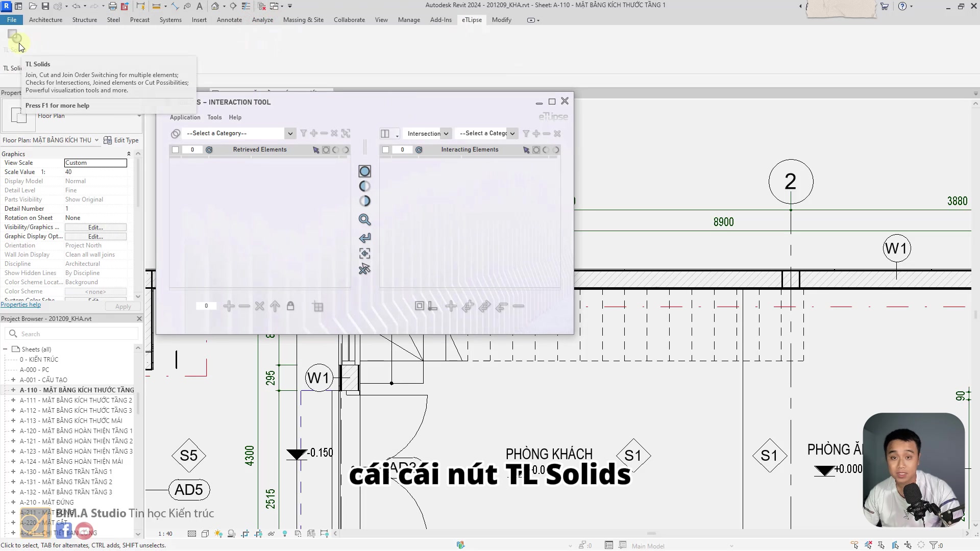The height and width of the screenshot is (551, 980).
Task: Expand the A-120 sheet tree node
Action: (13, 431)
